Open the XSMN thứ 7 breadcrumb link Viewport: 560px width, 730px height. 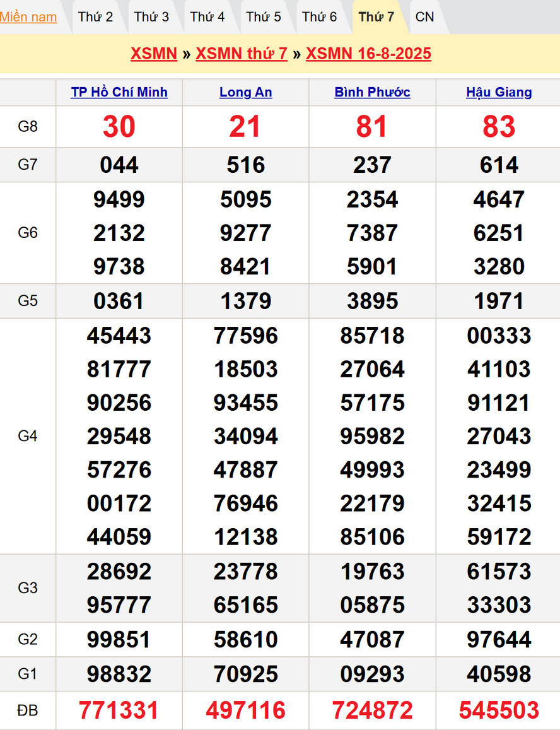click(x=242, y=54)
